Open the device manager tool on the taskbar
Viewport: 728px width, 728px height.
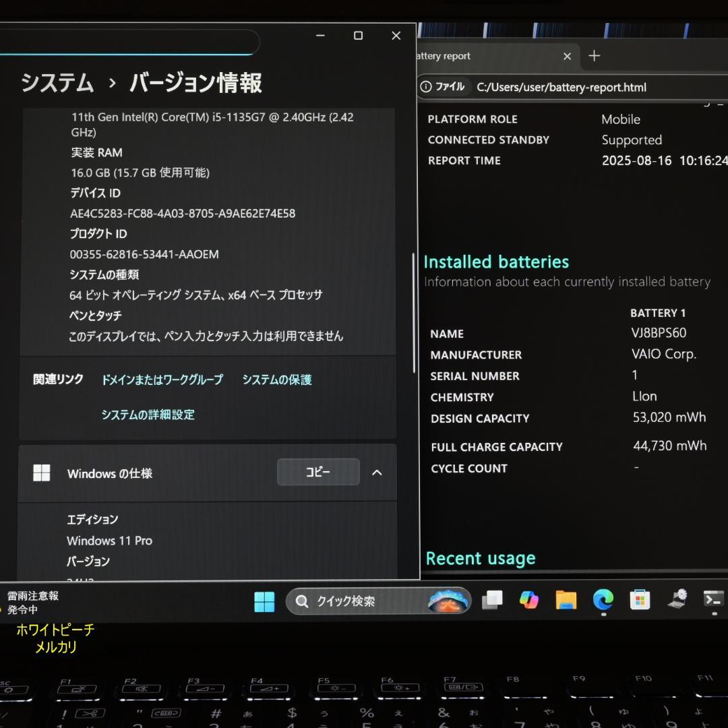coord(676,601)
